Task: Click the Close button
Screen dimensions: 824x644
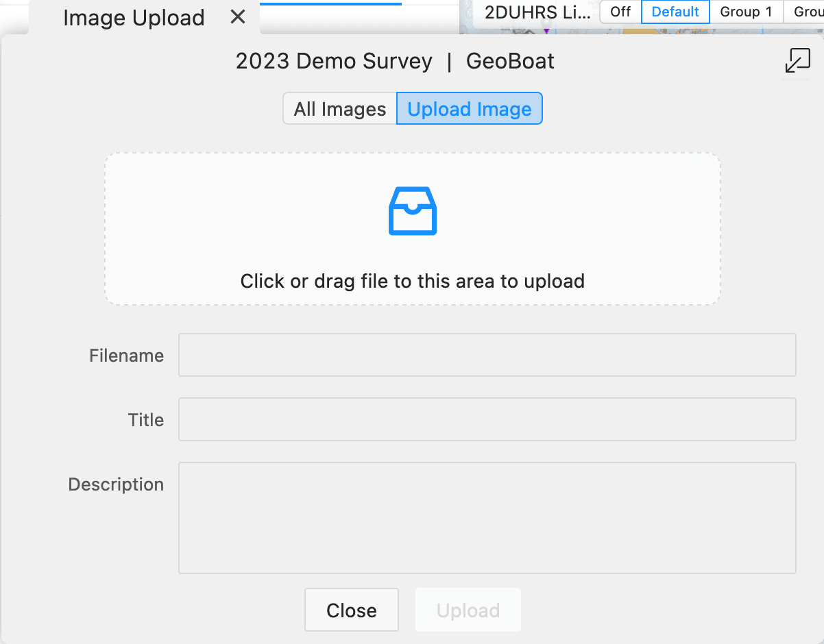Action: (x=352, y=610)
